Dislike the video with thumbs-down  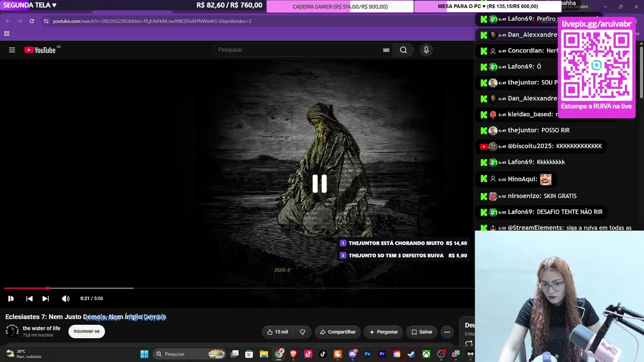click(x=302, y=332)
